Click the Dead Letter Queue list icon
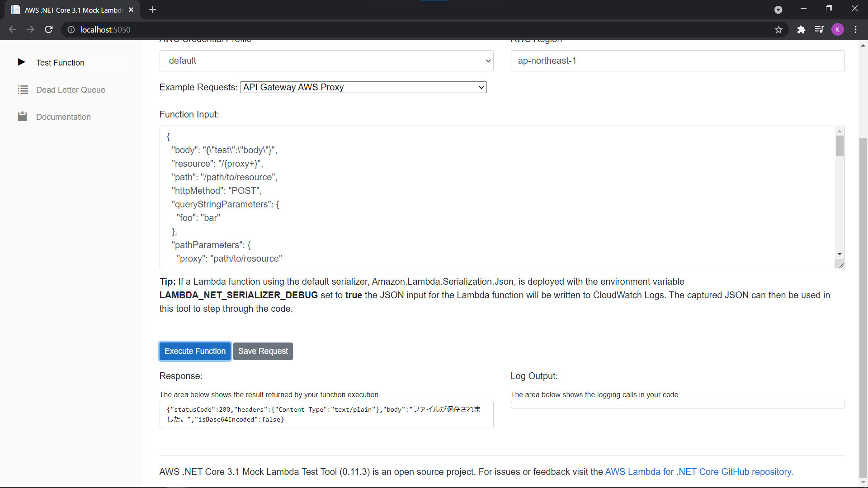The image size is (868, 488). 23,89
